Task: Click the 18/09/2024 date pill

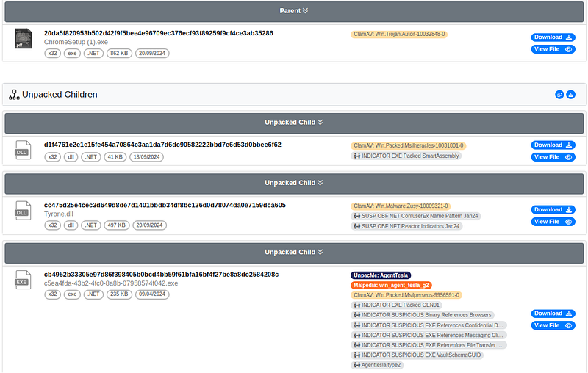Action: (146, 157)
